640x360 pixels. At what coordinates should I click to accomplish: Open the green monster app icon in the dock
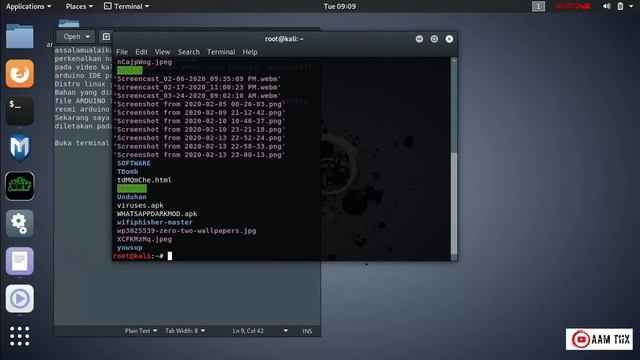coord(20,186)
